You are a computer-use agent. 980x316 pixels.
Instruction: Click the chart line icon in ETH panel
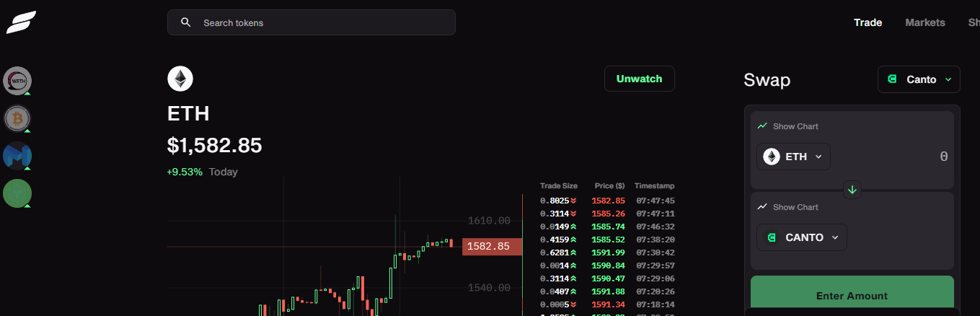(x=762, y=126)
